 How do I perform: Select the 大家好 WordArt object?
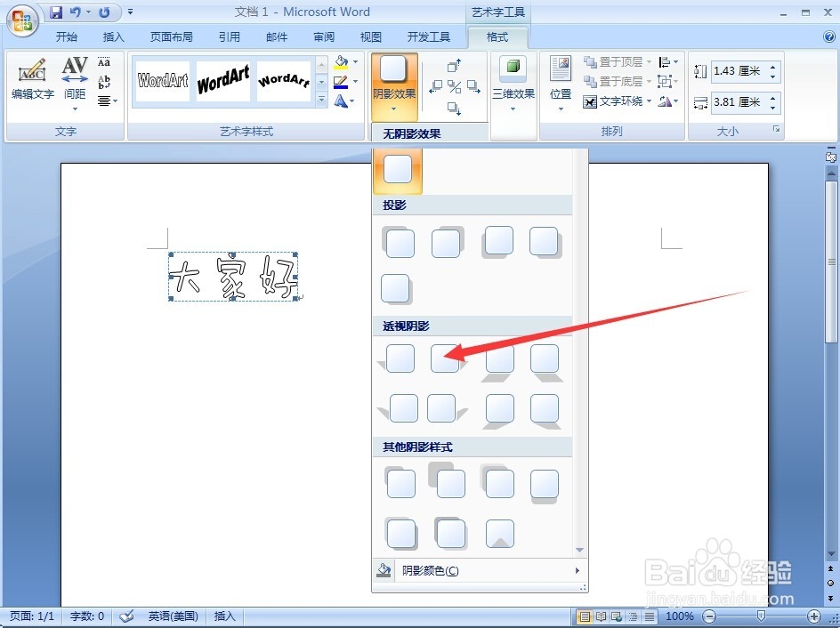233,278
